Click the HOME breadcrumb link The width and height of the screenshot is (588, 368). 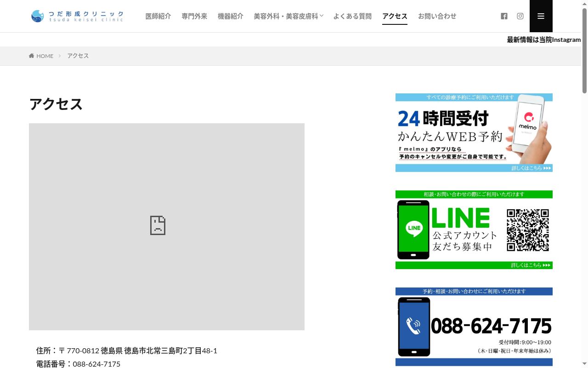tap(45, 56)
